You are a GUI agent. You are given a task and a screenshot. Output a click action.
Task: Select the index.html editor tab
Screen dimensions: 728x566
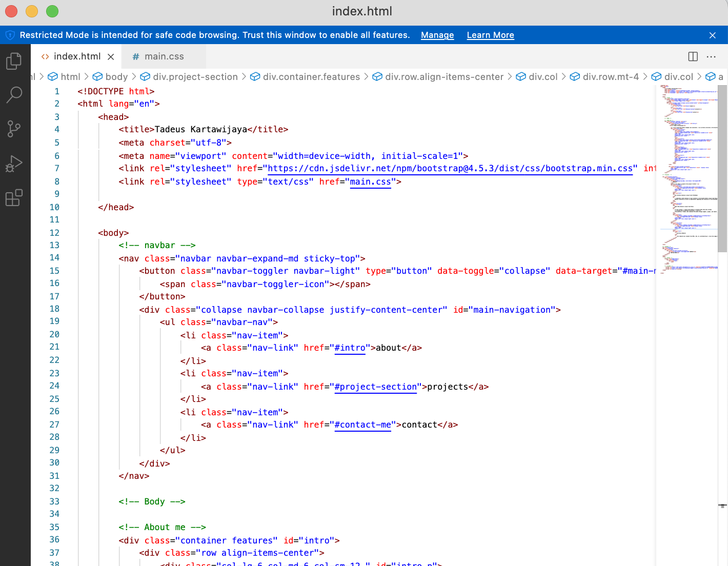click(76, 56)
